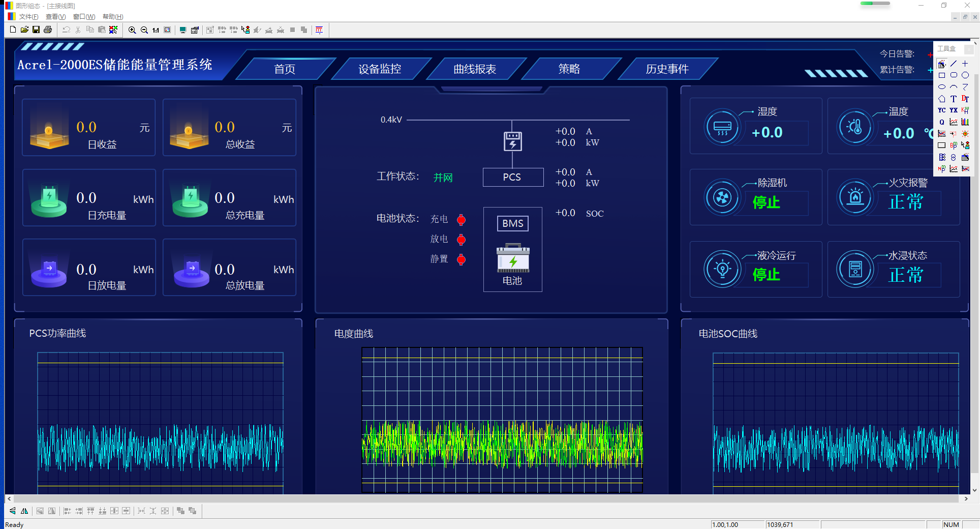
Task: Click the Print icon in toolbar
Action: click(x=48, y=30)
